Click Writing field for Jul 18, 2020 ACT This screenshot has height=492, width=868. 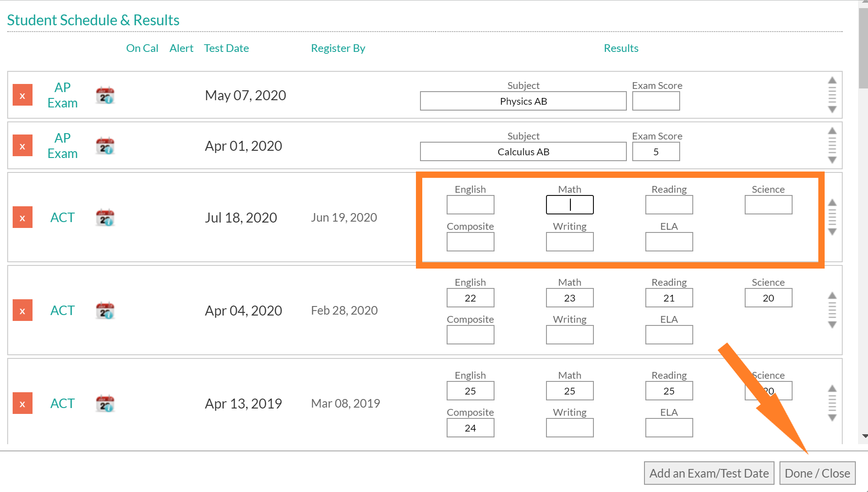[569, 242]
